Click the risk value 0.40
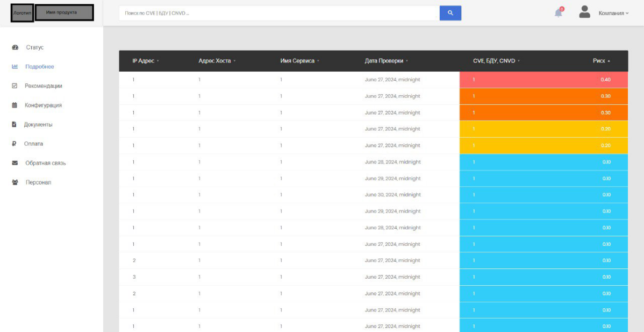Viewport: 644px width, 332px height. click(605, 80)
